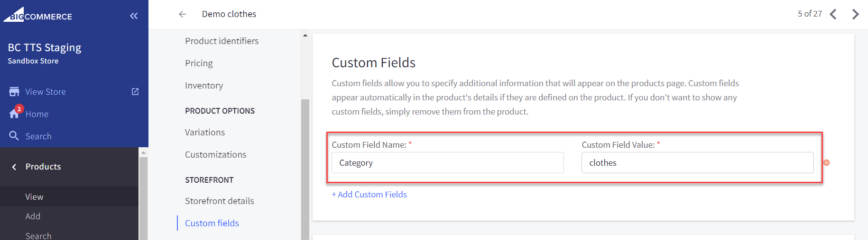Remove the custom field with minus icon

(x=826, y=162)
